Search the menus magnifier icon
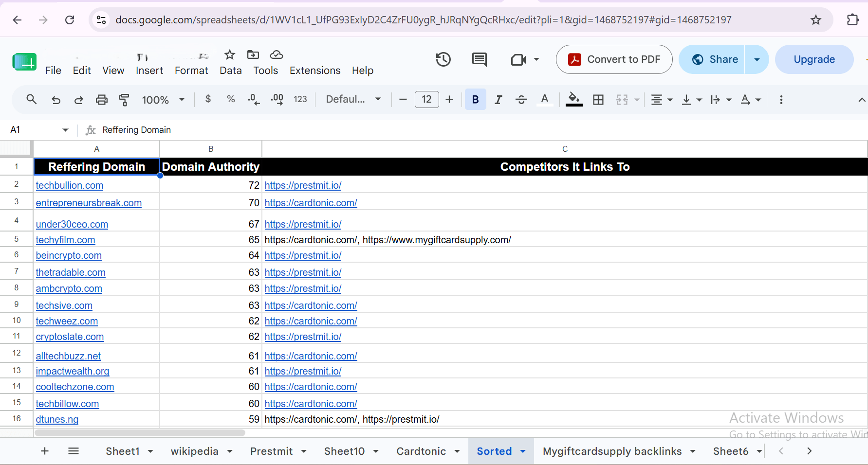Image resolution: width=868 pixels, height=465 pixels. pyautogui.click(x=32, y=100)
